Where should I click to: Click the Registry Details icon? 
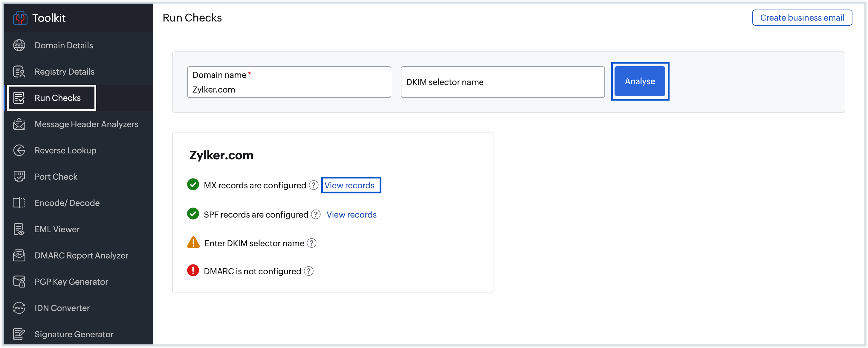(19, 72)
